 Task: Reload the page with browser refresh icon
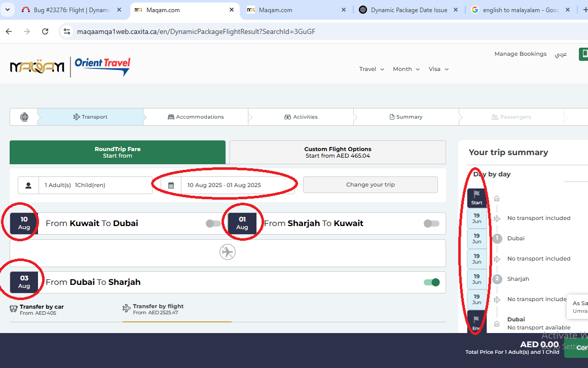45,31
